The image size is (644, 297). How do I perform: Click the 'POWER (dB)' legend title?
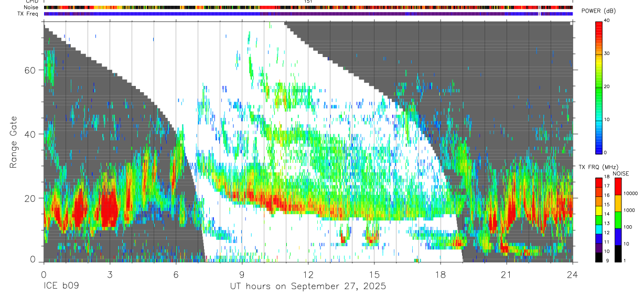coord(598,11)
